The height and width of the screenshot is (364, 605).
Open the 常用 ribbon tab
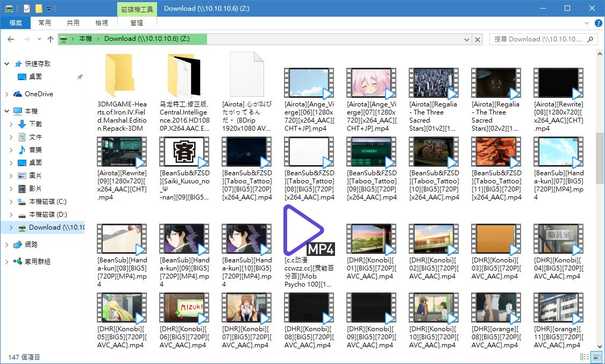point(45,23)
